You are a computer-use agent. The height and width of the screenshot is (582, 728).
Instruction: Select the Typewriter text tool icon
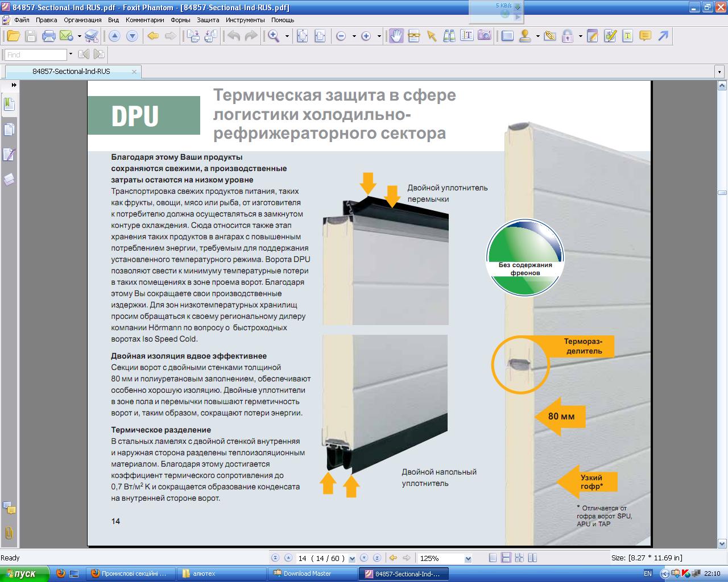point(467,36)
